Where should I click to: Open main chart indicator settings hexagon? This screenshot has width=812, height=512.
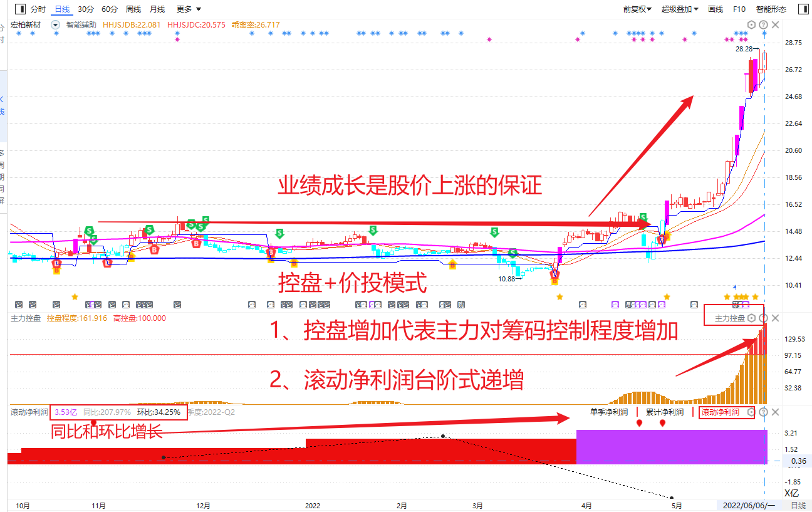click(x=751, y=25)
